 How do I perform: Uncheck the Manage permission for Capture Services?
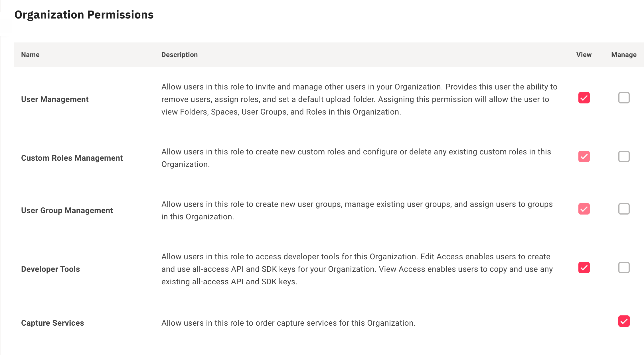624,321
